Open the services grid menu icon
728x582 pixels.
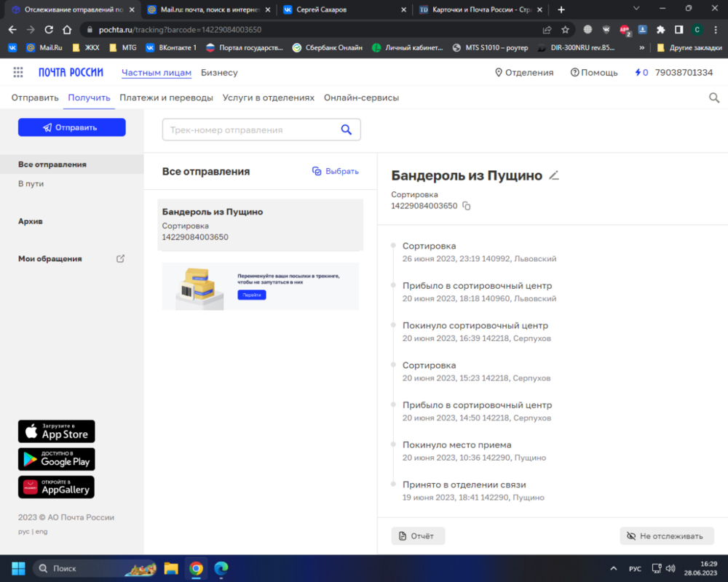tap(18, 73)
